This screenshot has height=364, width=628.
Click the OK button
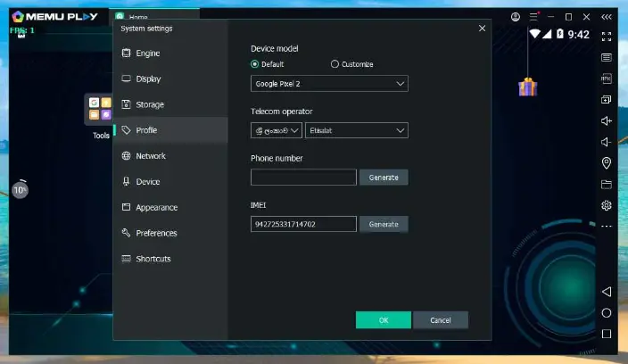(383, 320)
